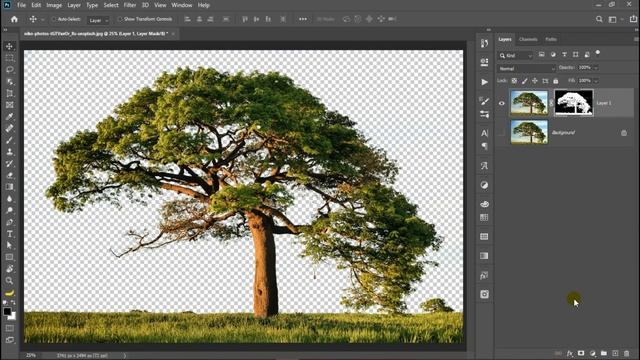Image resolution: width=640 pixels, height=360 pixels.
Task: Toggle Lock position icon
Action: pos(535,81)
